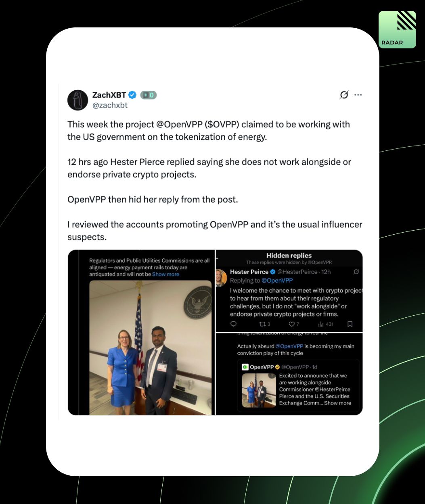Screen dimensions: 425x504
Task: Click the X affiliate badge beside ZachXBT
Action: tap(149, 95)
